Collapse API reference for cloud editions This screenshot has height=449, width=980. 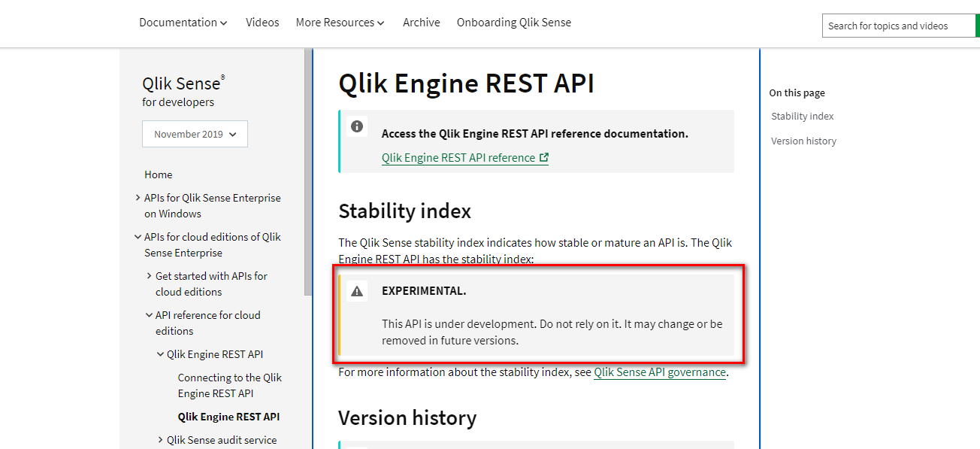[x=149, y=315]
